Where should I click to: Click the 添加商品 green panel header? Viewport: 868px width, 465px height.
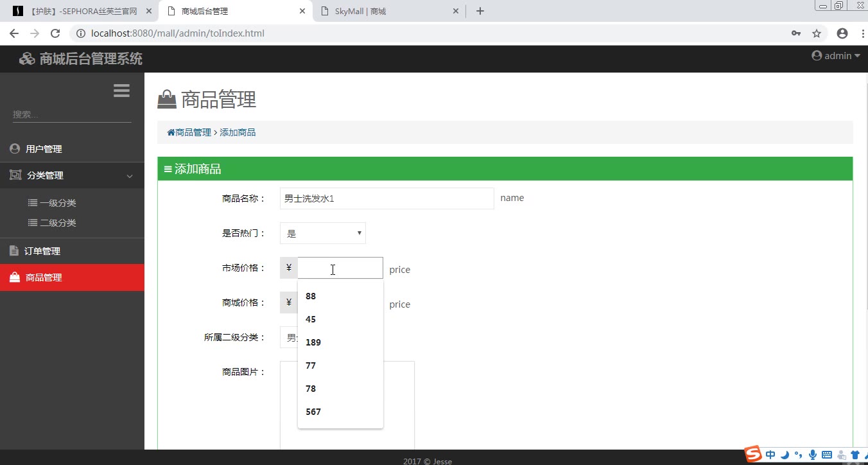[505, 169]
